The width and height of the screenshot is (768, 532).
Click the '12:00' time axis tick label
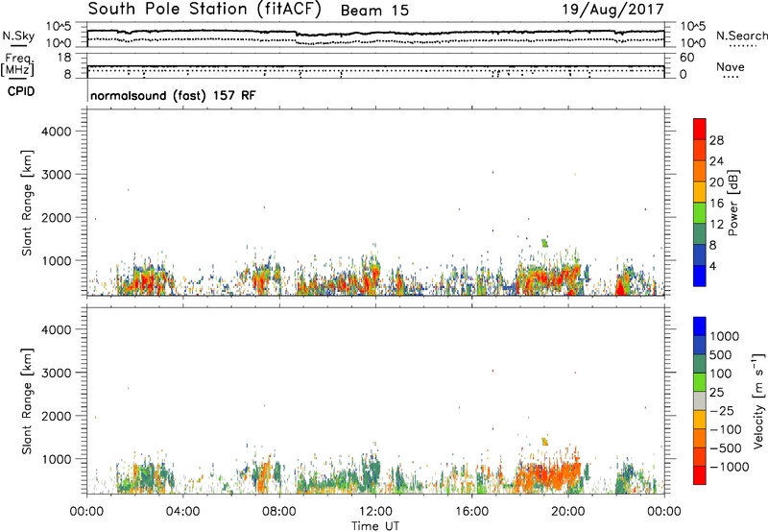tap(375, 512)
